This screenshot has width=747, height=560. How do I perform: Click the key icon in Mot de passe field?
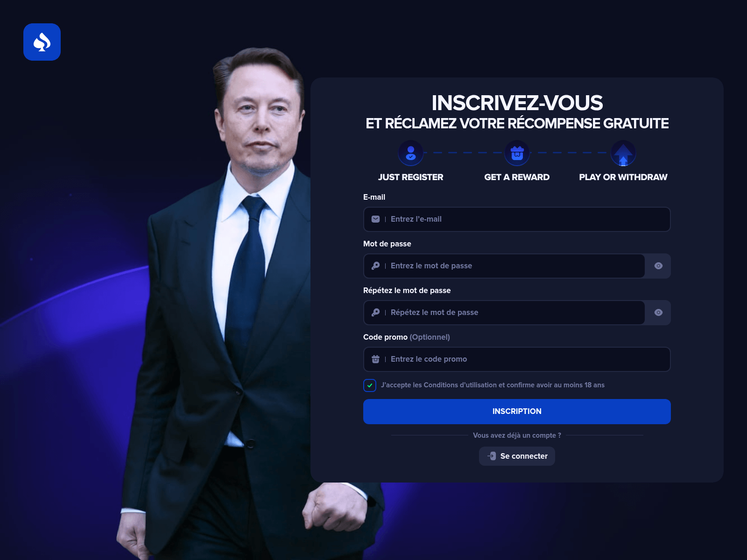(x=375, y=266)
